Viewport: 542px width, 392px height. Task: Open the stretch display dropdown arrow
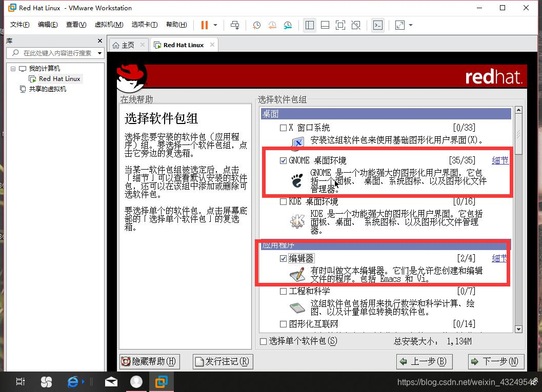[x=411, y=25]
